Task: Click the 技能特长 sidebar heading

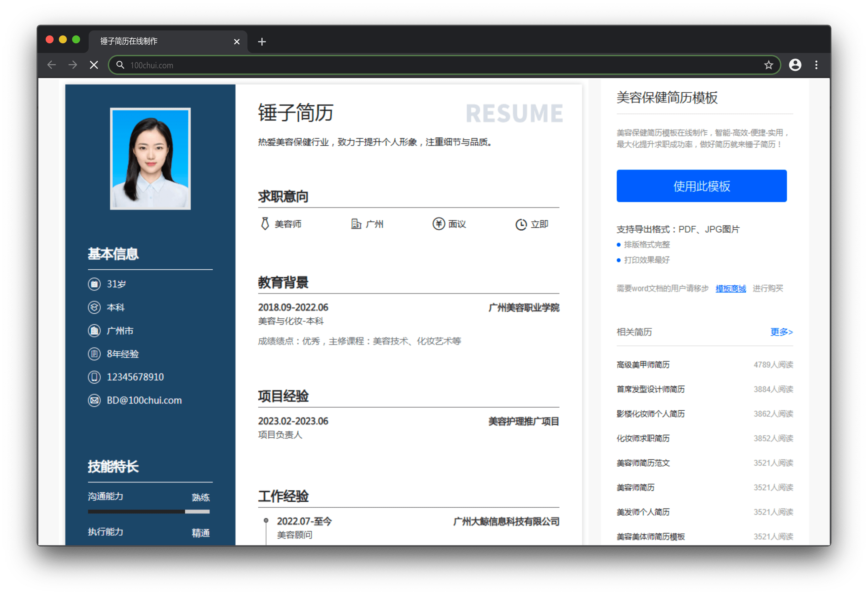Action: click(113, 467)
